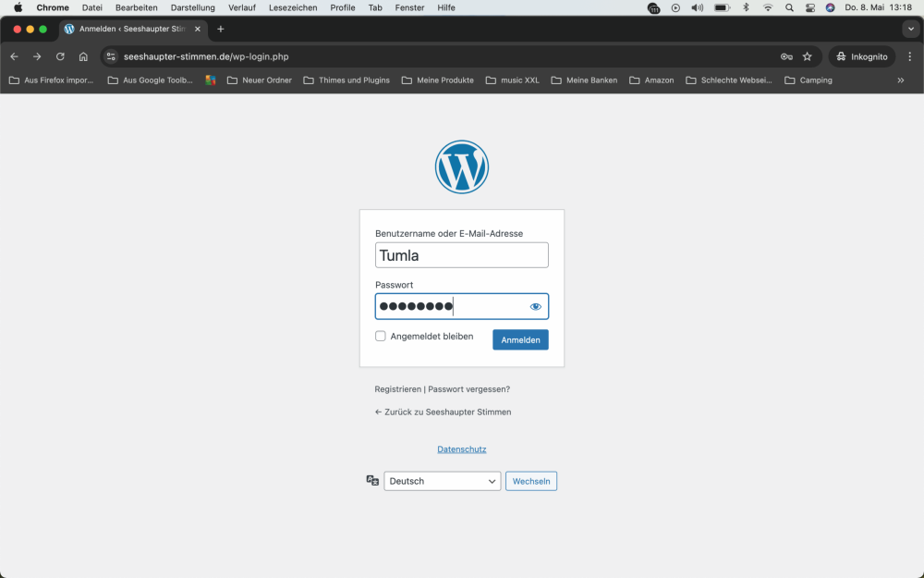Check the Angemeldet bleiben checkbox

(380, 337)
